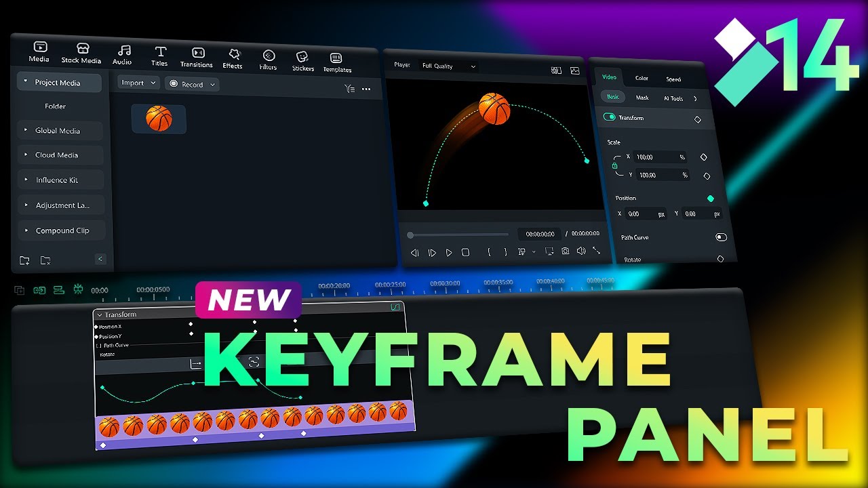Select the AI Tools sub-tab
The height and width of the screenshot is (488, 868).
[673, 98]
